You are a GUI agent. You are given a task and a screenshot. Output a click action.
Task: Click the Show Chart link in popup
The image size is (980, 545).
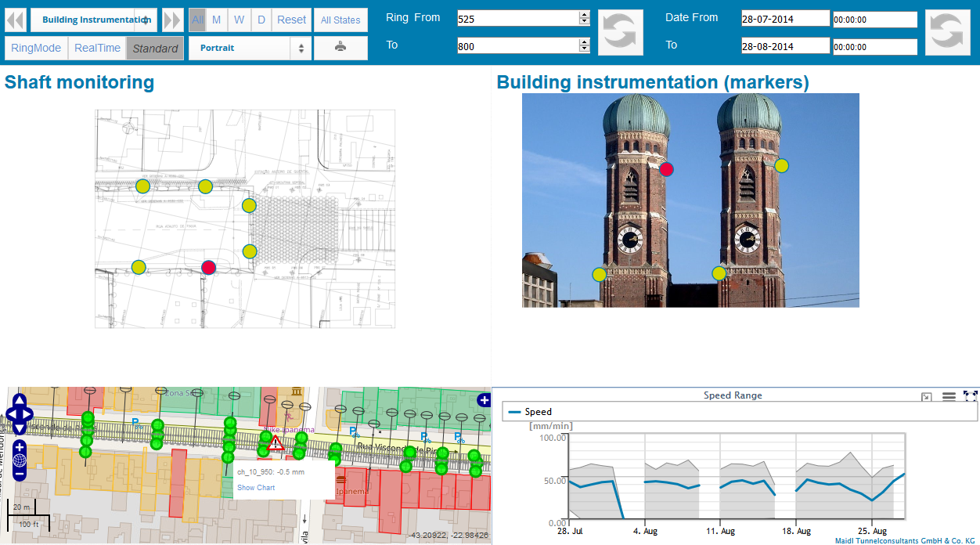tap(256, 488)
